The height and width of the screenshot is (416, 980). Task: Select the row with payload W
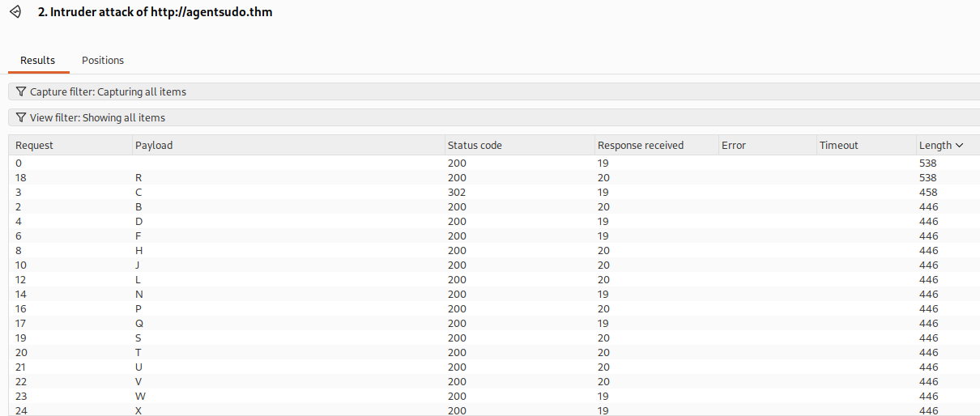click(494, 396)
